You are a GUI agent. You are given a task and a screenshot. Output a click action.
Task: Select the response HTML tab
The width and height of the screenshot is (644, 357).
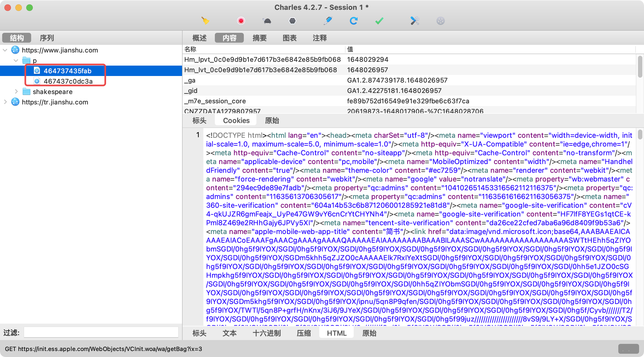(336, 333)
